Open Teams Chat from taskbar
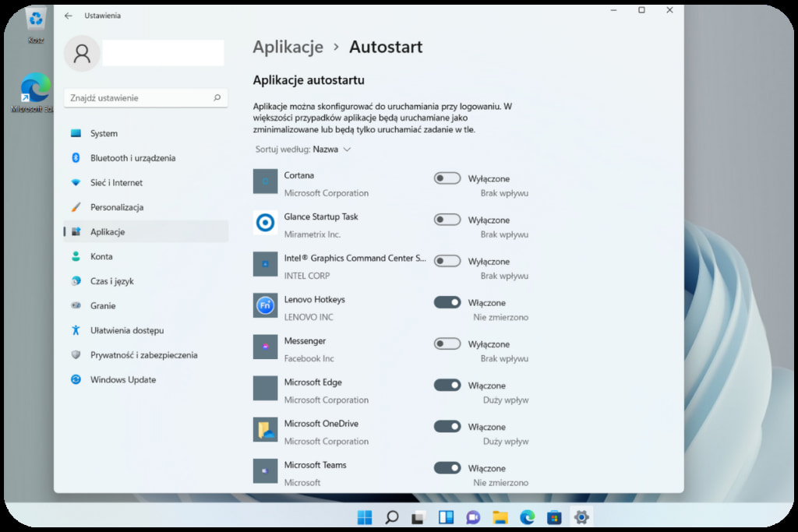 click(x=473, y=517)
